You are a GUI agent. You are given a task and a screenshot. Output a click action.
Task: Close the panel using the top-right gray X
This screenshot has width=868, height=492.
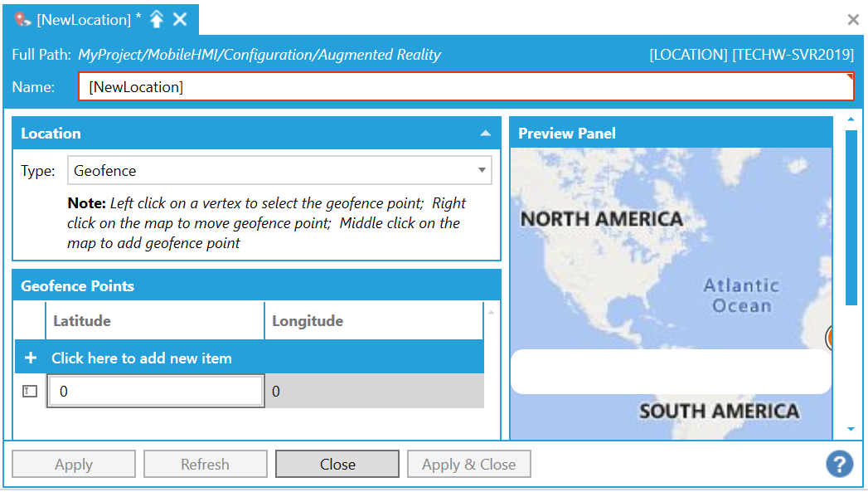click(x=853, y=19)
